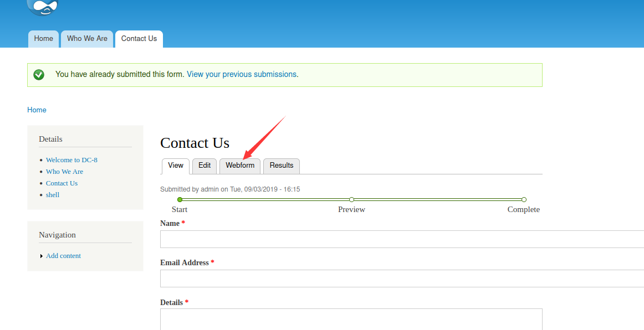644x330 pixels.
Task: Click the Submitted by admin text
Action: point(230,189)
